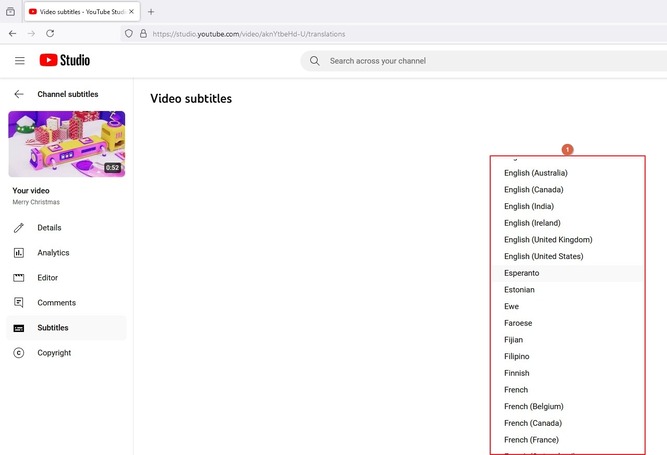Click the site padlock icon
Viewport: 667px width, 455px height.
pyautogui.click(x=143, y=33)
